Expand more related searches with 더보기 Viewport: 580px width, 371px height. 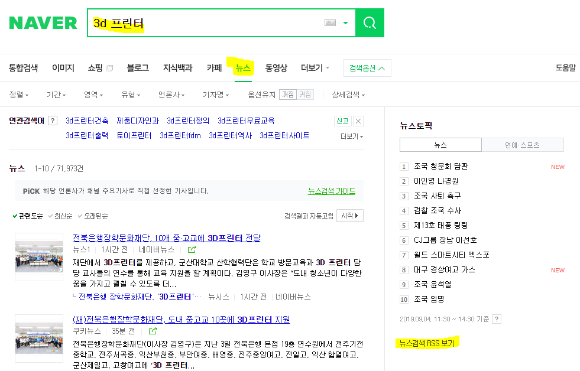coord(351,136)
